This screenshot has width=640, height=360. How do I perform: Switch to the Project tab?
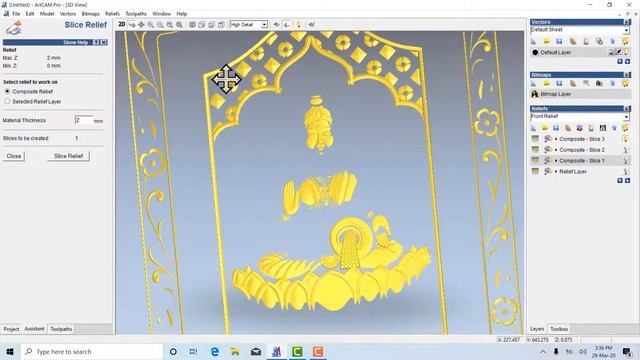(x=11, y=329)
